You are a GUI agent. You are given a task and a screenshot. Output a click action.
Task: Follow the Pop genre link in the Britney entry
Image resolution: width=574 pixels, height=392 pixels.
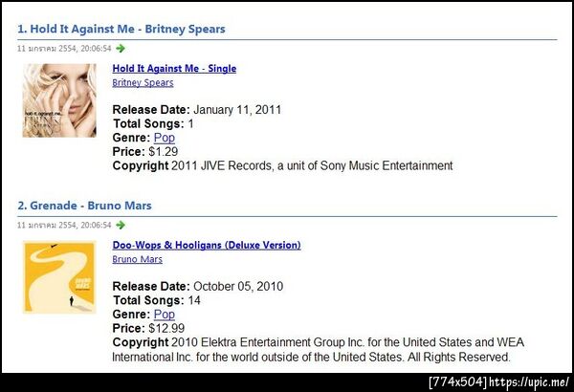(164, 138)
